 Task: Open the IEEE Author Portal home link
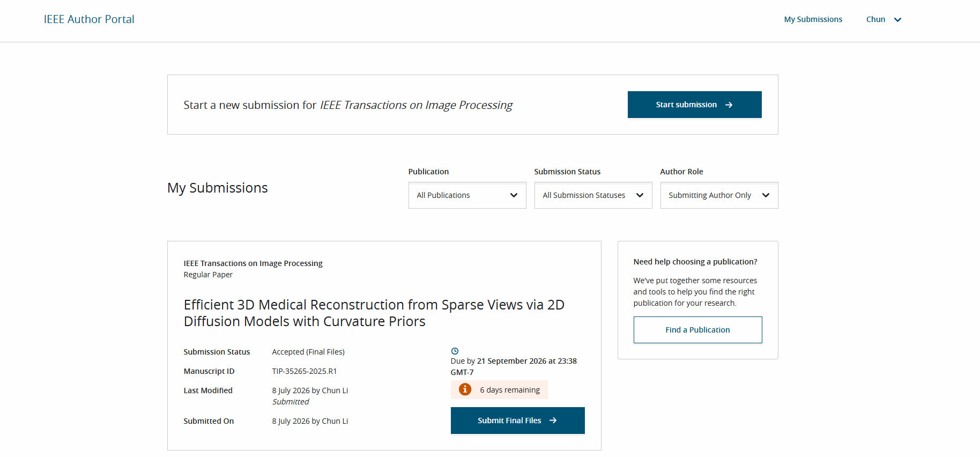pyautogui.click(x=89, y=19)
